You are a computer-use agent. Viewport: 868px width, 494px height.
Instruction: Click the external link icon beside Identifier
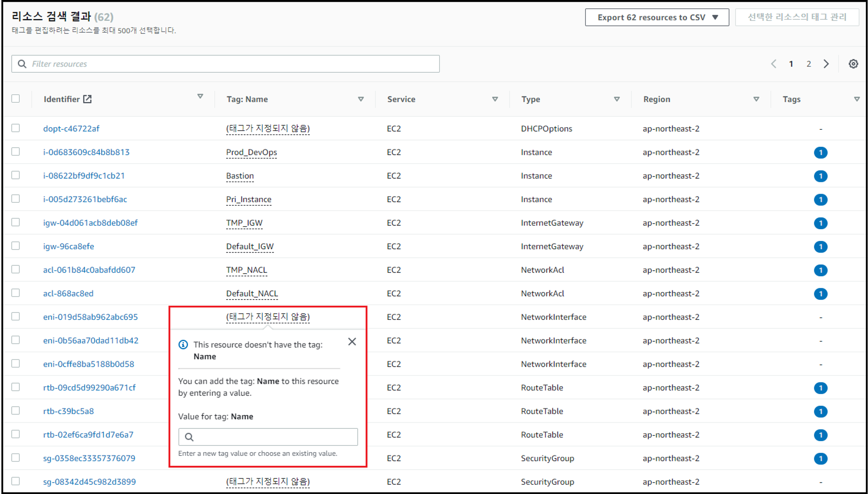(87, 99)
